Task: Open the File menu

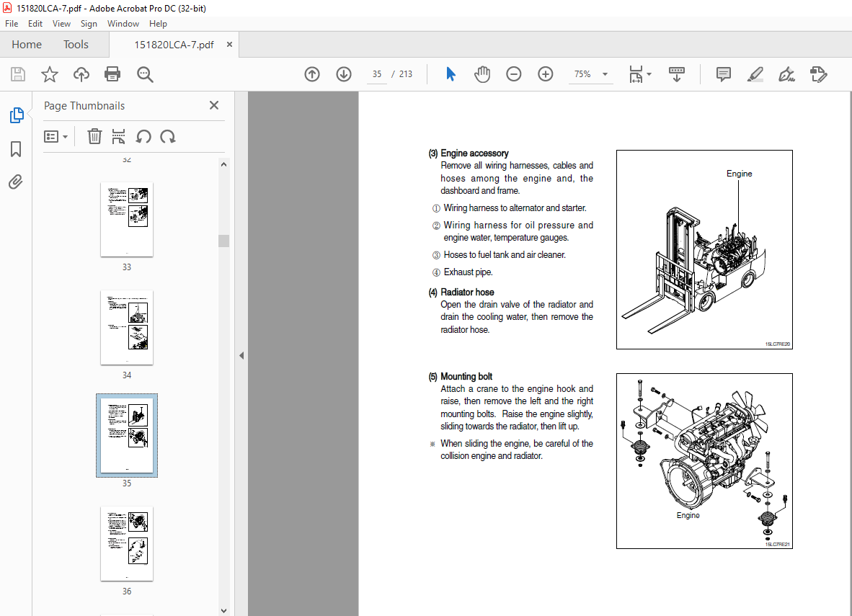Action: (12, 23)
